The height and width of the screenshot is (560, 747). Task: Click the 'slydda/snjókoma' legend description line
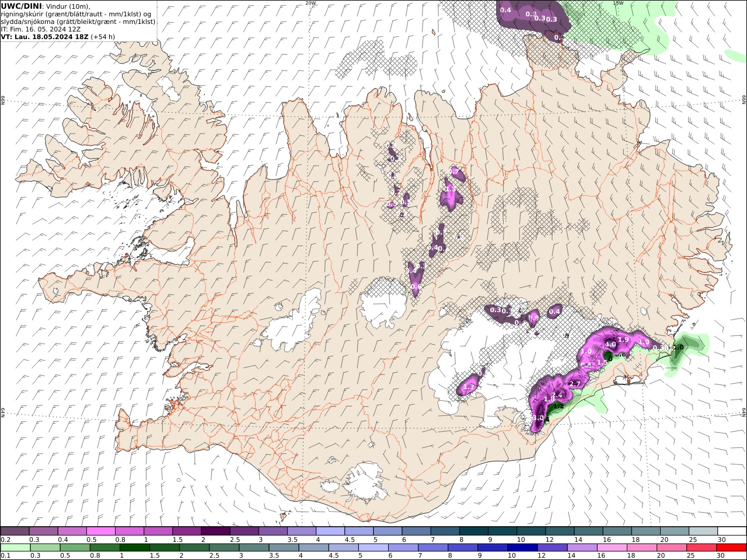[x=78, y=21]
